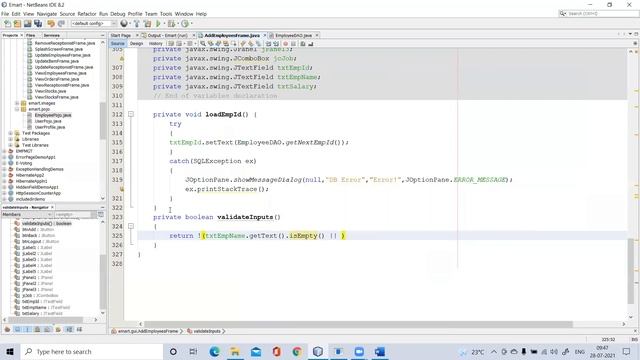Click the Build Project hammer icon

(x=137, y=24)
